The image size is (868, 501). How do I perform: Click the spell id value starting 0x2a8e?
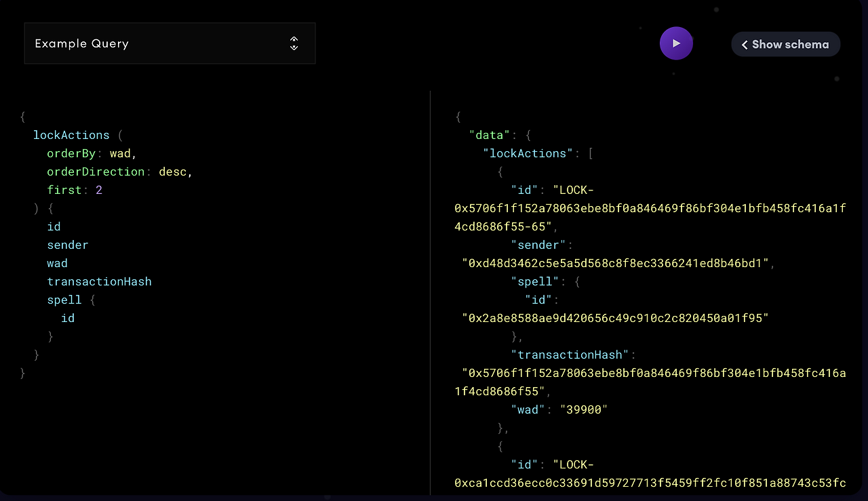616,318
